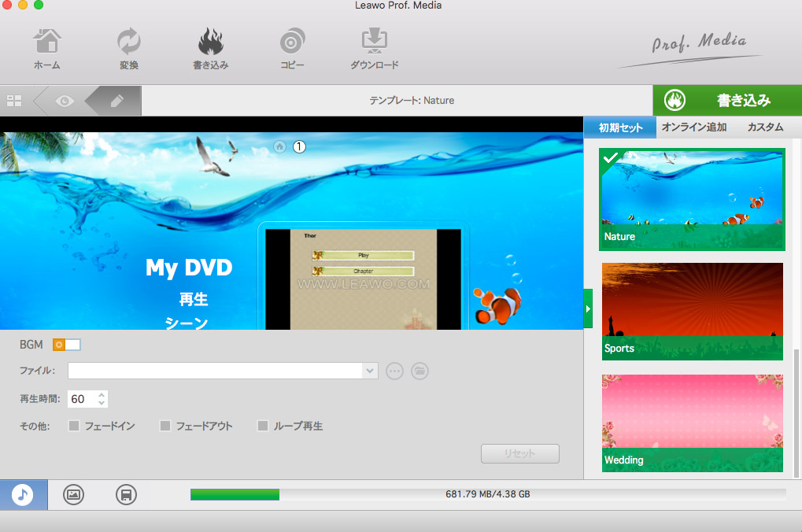Viewport: 802px width, 532px height.
Task: Open the background image icon
Action: click(x=73, y=494)
